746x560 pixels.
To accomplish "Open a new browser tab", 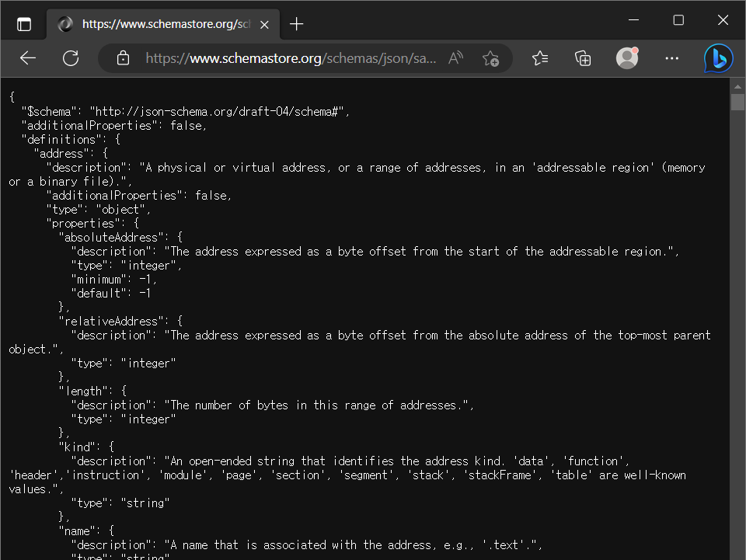I will point(296,24).
